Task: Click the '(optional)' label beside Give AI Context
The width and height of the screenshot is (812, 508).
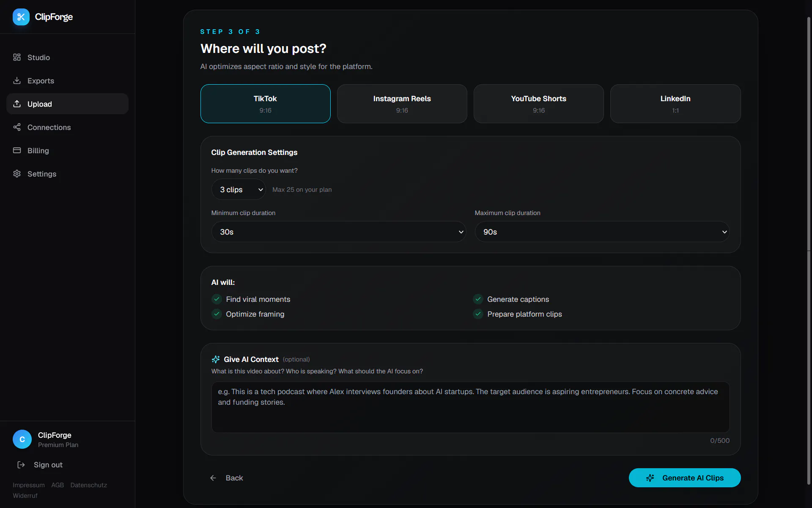Action: click(x=296, y=359)
